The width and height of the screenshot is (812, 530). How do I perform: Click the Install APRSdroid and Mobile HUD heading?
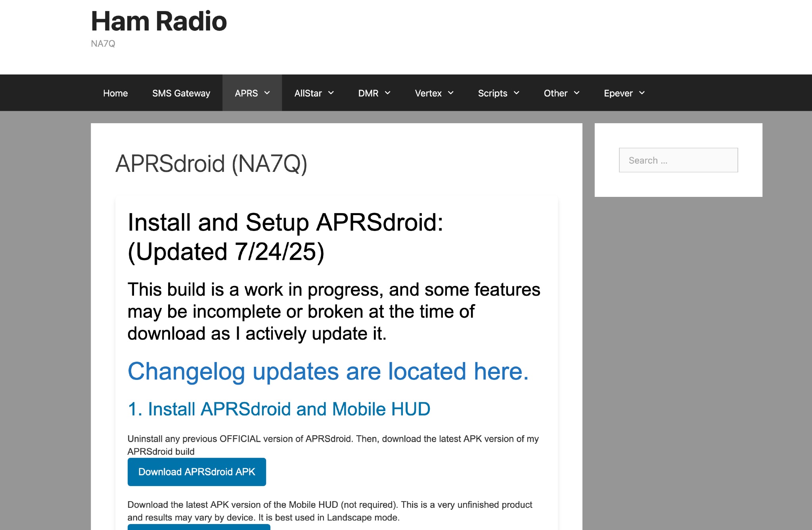(279, 409)
